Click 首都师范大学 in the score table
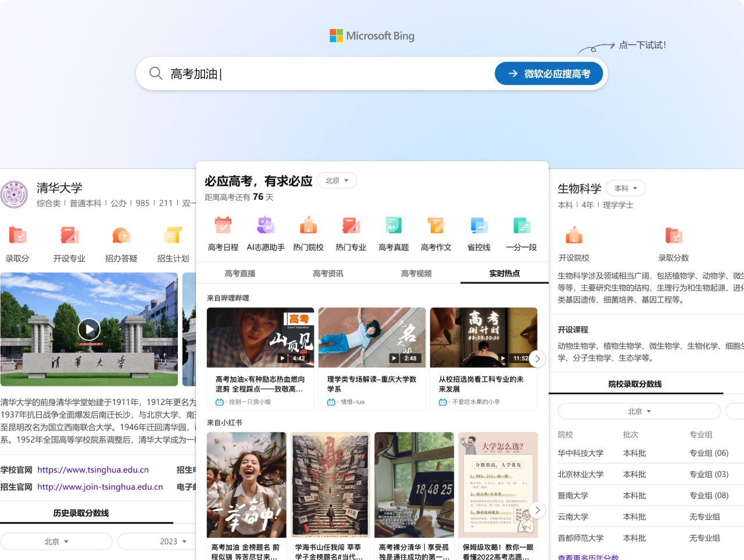This screenshot has width=744, height=560. coord(581,539)
